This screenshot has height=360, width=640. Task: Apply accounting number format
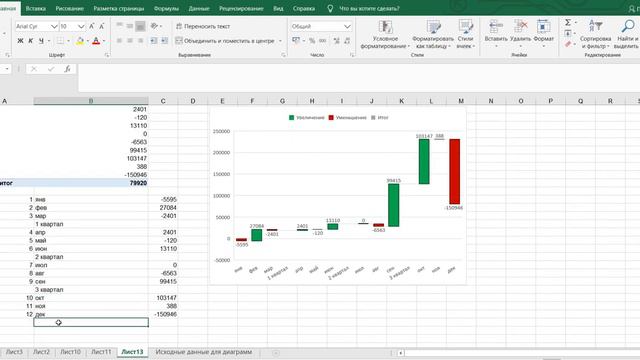[296, 41]
